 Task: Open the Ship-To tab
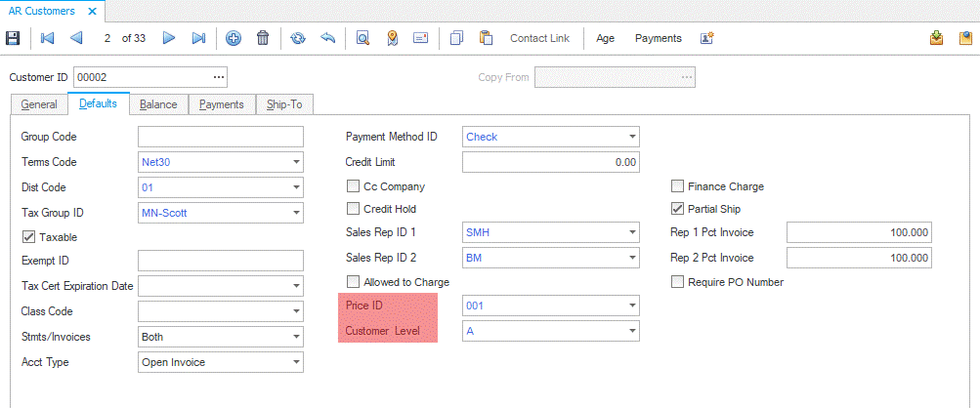[x=284, y=104]
